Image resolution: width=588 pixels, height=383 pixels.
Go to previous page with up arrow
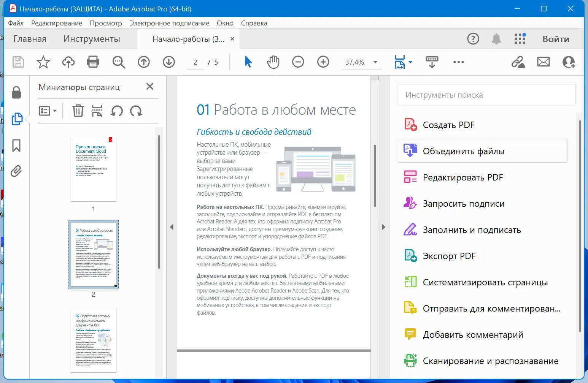(x=144, y=62)
